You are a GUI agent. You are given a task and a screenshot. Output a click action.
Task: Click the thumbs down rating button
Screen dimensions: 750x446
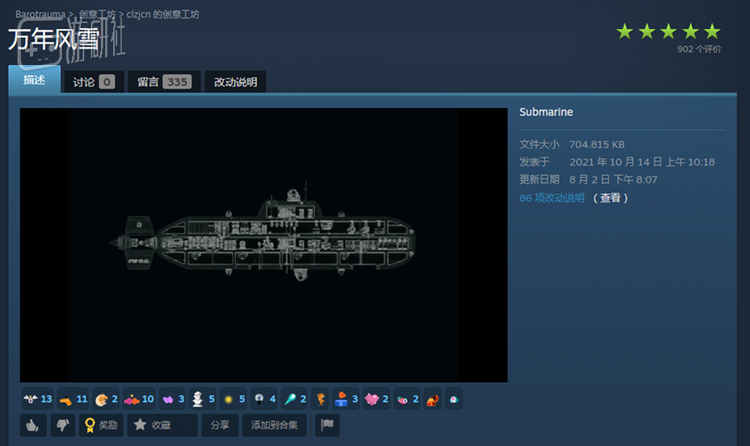tap(61, 425)
